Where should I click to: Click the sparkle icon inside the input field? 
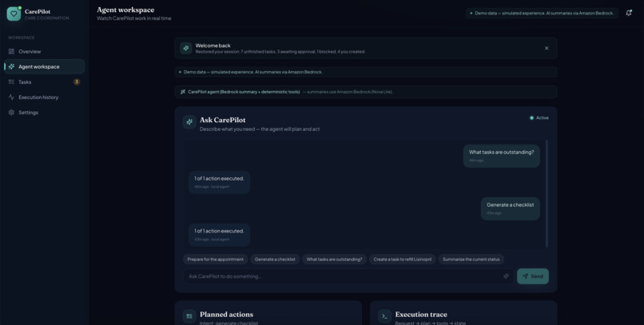coord(506,276)
